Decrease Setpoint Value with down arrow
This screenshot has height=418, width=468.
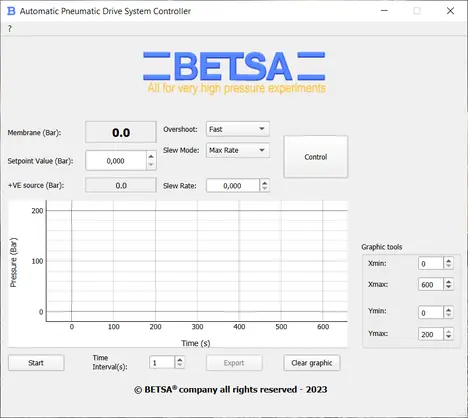click(151, 165)
